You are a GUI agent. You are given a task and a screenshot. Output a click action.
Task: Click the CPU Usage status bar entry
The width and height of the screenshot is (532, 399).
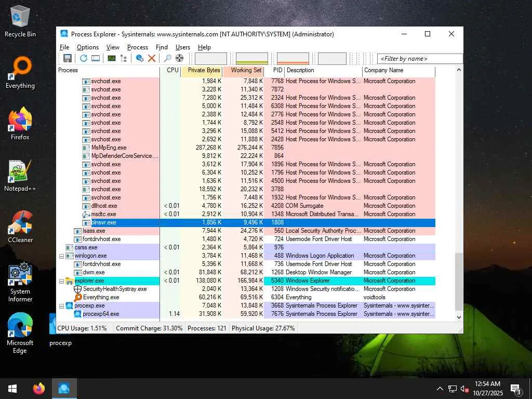click(82, 328)
